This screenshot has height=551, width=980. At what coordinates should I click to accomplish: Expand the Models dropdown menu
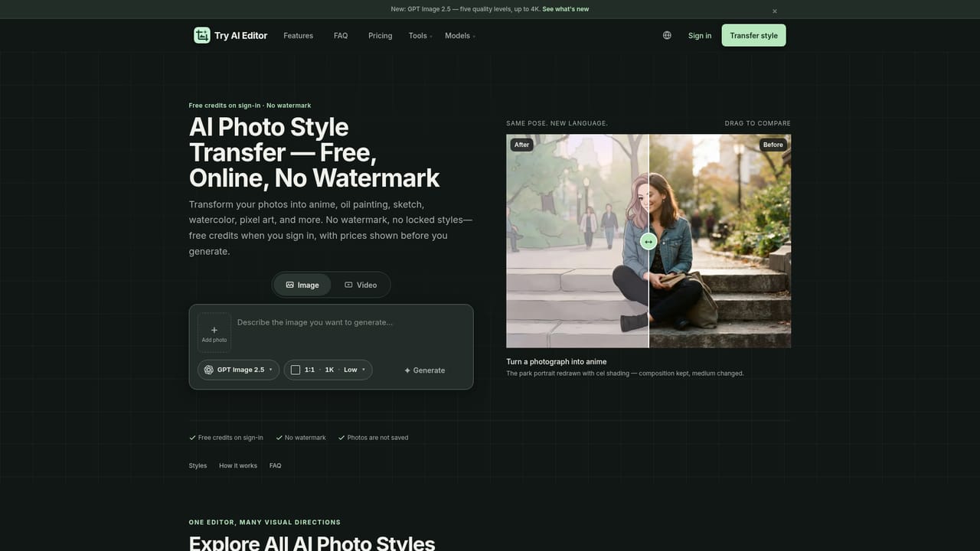point(460,35)
